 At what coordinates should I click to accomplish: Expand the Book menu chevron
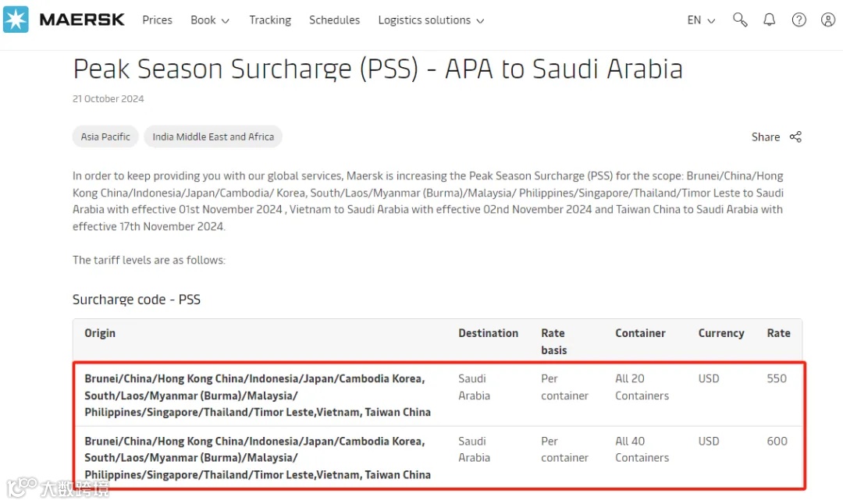[x=226, y=21]
